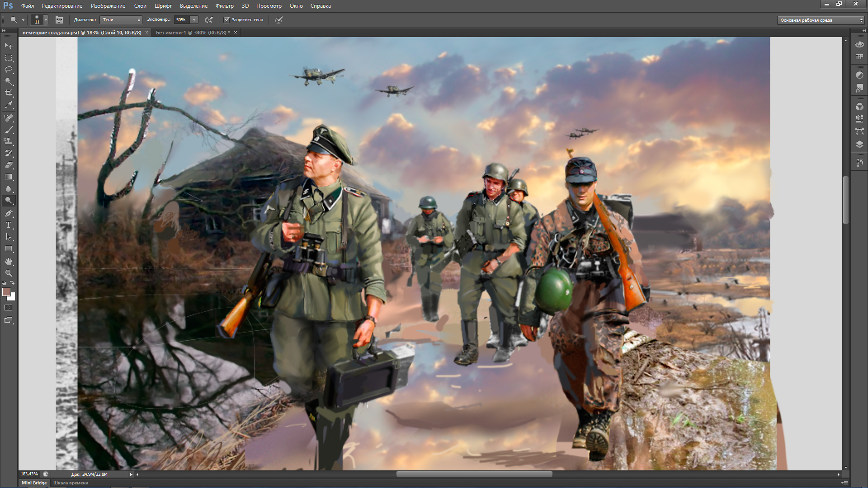Open the Mini Bridge panel menu

(844, 483)
